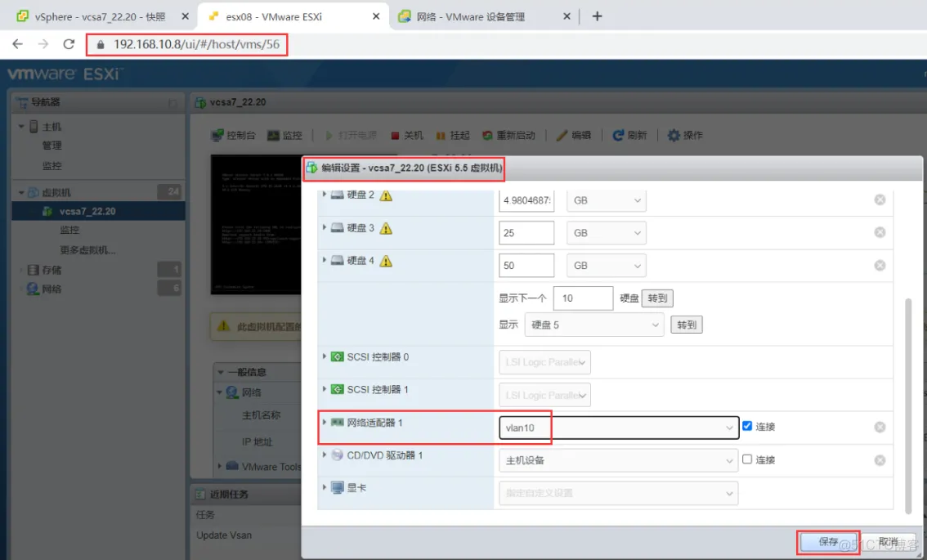927x560 pixels.
Task: Expand 硬盘 2 settings row
Action: 324,195
